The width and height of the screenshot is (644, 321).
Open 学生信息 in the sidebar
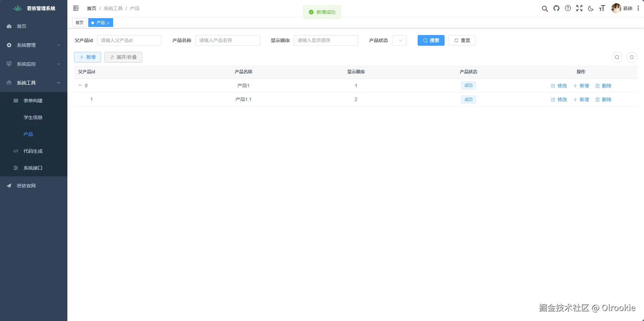[x=34, y=117]
